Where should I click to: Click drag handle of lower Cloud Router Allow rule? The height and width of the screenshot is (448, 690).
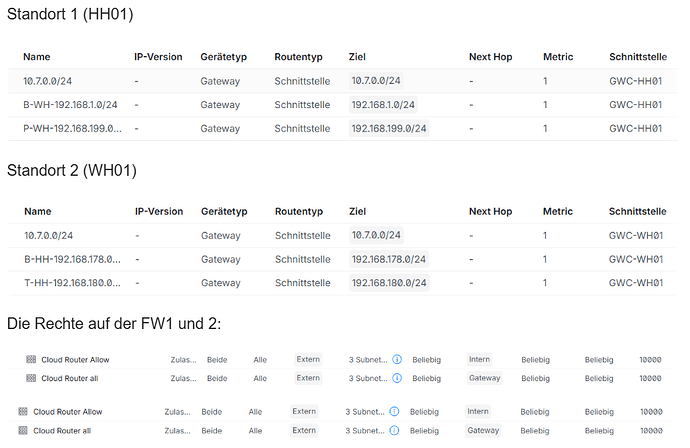pos(23,411)
